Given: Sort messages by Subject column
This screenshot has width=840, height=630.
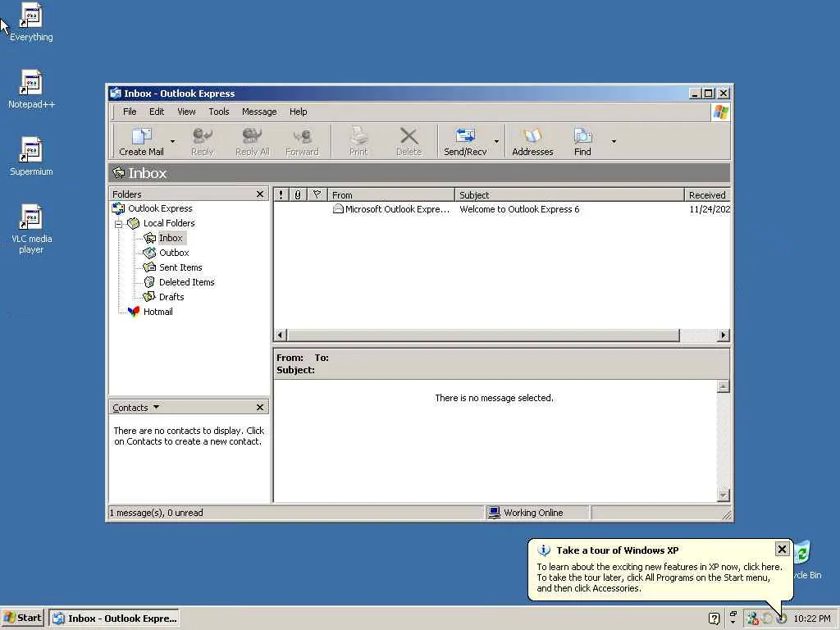Looking at the screenshot, I should tap(569, 195).
